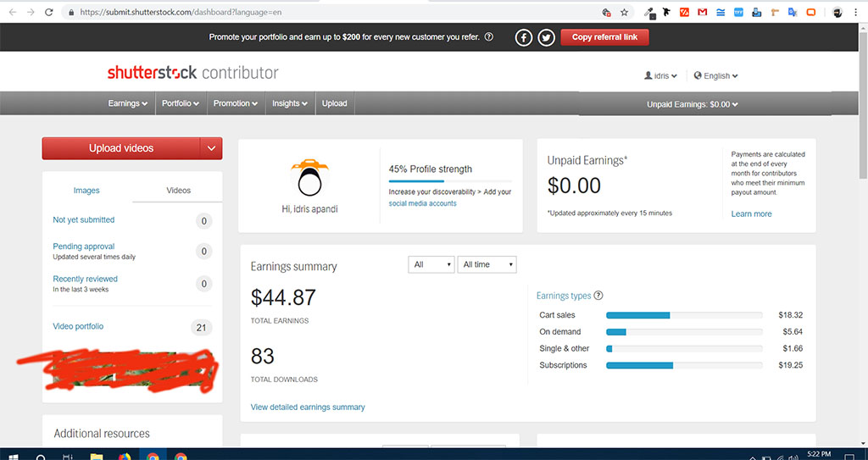Image resolution: width=868 pixels, height=460 pixels.
Task: Click the 45% profile strength bar
Action: 450,181
